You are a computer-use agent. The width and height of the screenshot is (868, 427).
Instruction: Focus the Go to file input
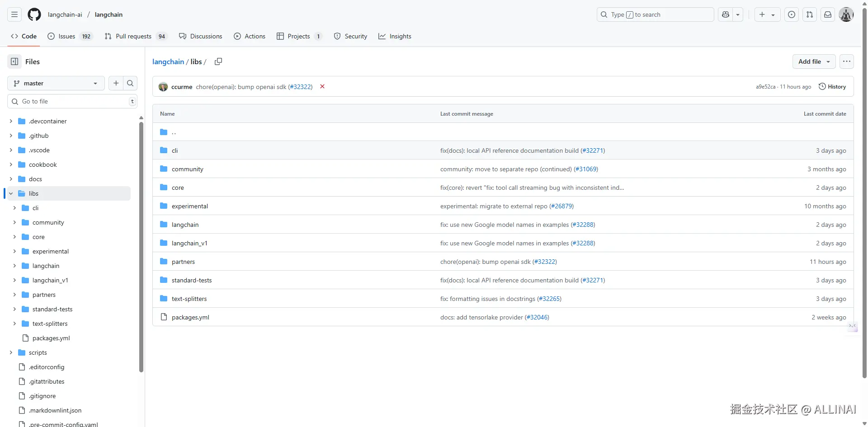(x=72, y=101)
